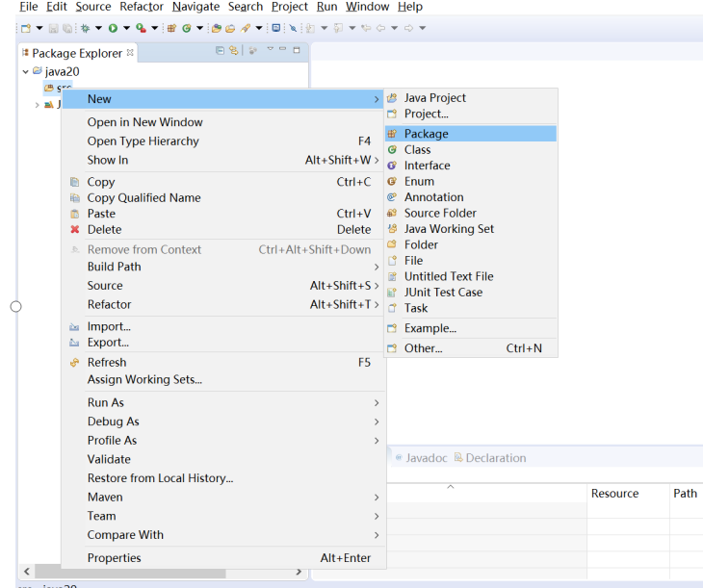
Task: Expand the JRE library node under java20
Action: click(x=37, y=105)
